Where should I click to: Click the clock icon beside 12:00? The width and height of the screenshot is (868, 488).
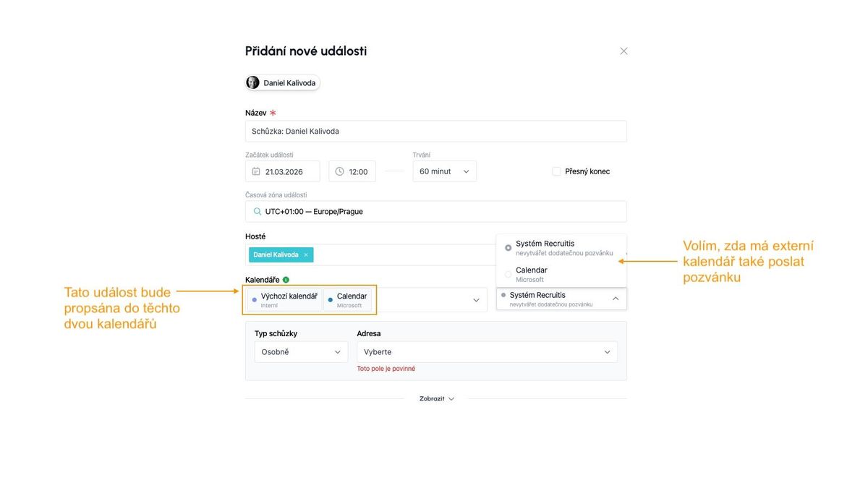(x=339, y=171)
